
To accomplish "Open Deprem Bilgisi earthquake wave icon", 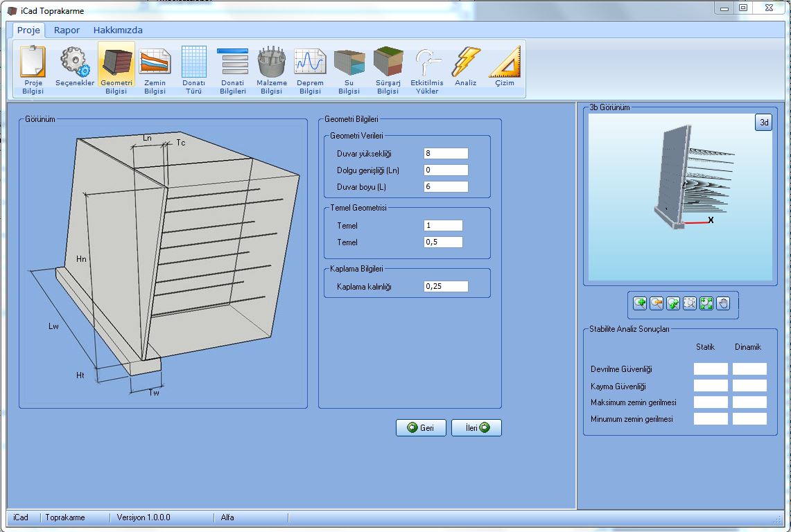I will tap(311, 69).
